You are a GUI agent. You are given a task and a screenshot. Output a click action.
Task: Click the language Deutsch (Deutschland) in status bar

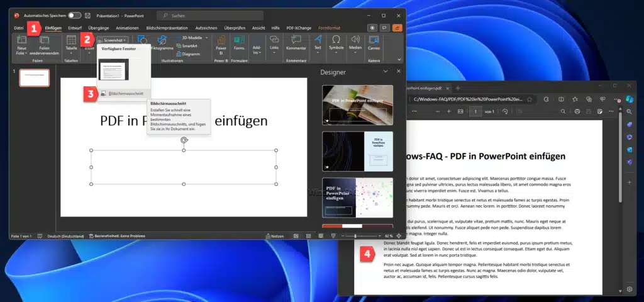[x=65, y=237]
